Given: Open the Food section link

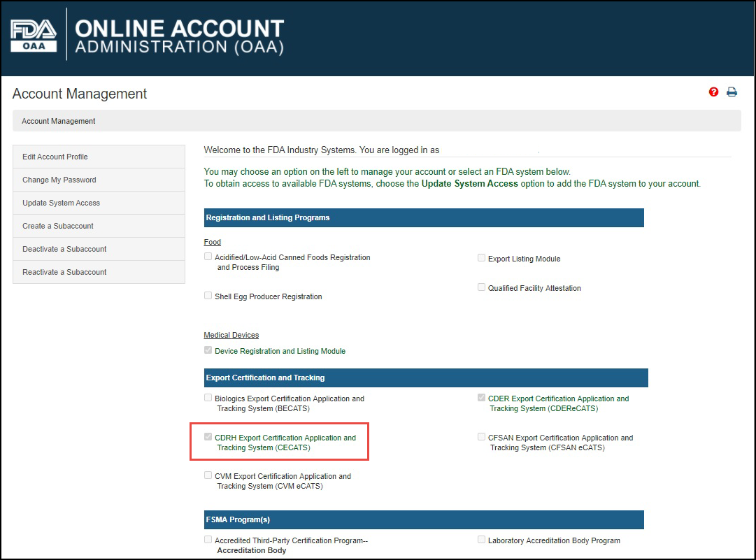Looking at the screenshot, I should point(212,242).
